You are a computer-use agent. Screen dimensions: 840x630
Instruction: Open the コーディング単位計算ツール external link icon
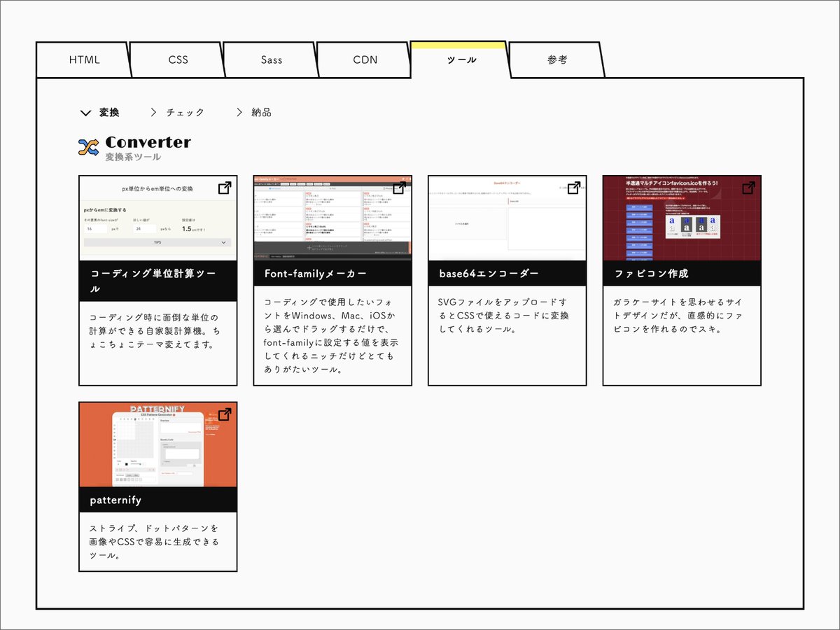coord(225,188)
